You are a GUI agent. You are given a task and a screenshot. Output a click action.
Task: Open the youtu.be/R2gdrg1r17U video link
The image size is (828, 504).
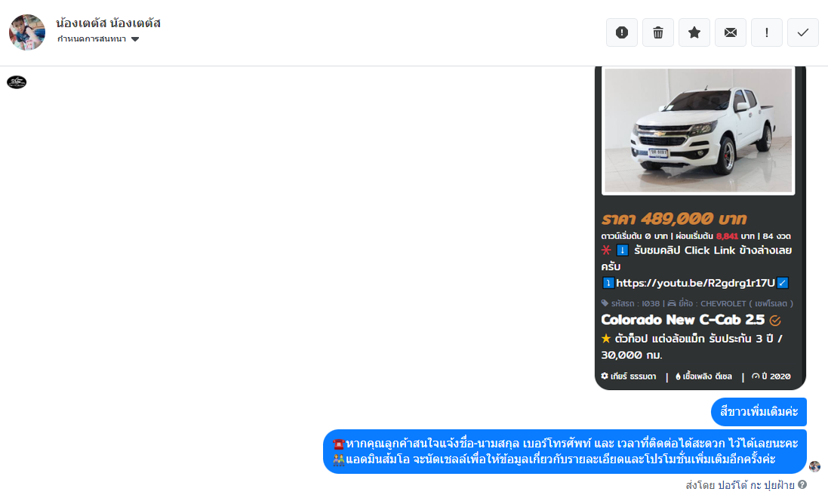coord(695,283)
